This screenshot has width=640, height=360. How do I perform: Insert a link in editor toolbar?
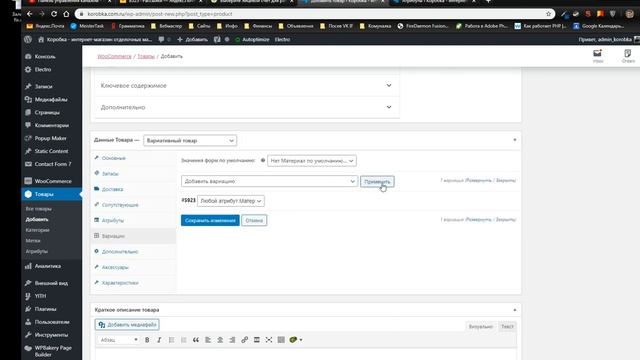[244, 340]
